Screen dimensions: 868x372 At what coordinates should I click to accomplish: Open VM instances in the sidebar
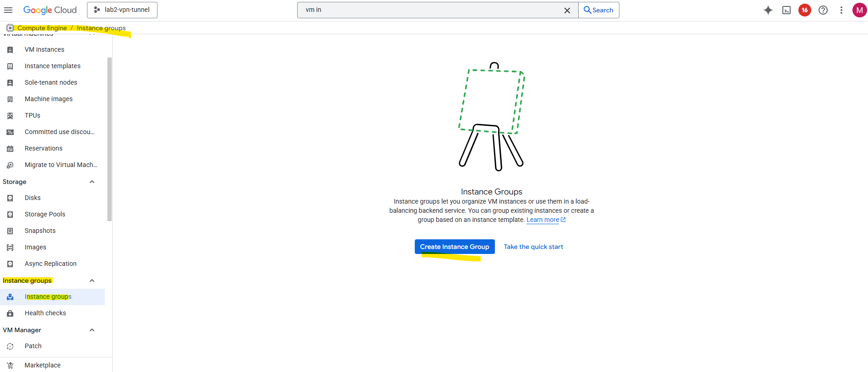44,49
